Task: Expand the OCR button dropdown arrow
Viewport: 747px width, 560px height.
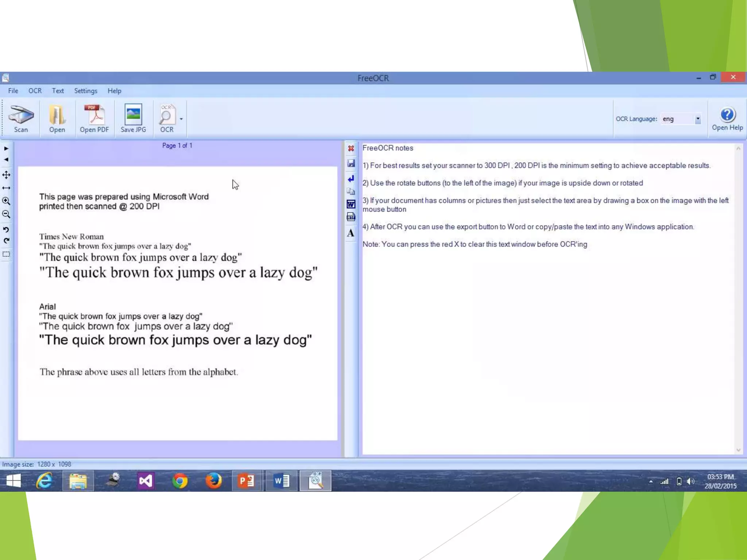Action: (x=181, y=119)
